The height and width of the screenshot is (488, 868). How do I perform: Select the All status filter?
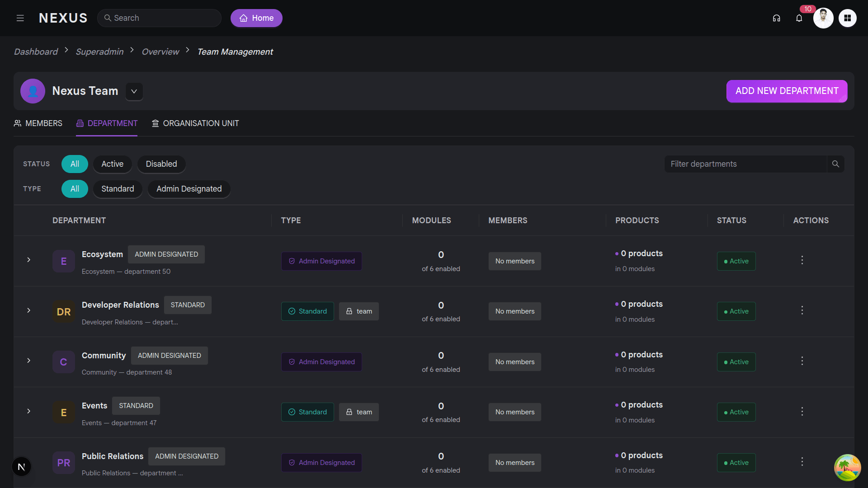[75, 164]
